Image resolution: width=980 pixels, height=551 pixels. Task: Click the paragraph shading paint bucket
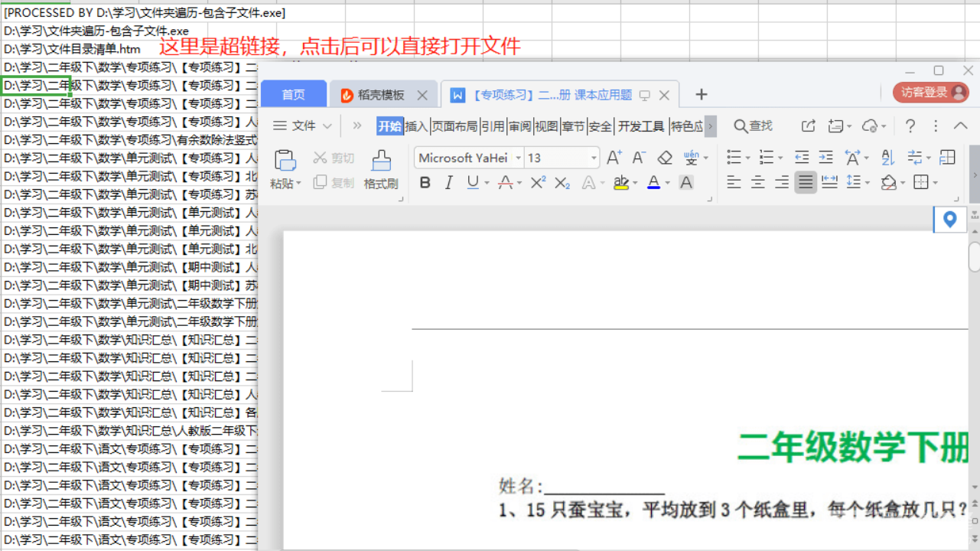click(888, 182)
